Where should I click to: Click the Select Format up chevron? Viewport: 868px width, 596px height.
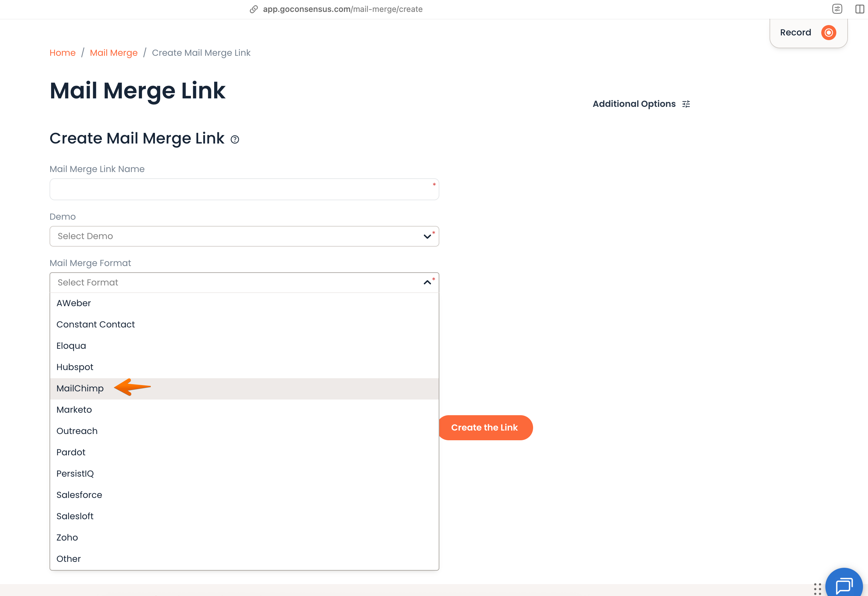[x=427, y=283]
